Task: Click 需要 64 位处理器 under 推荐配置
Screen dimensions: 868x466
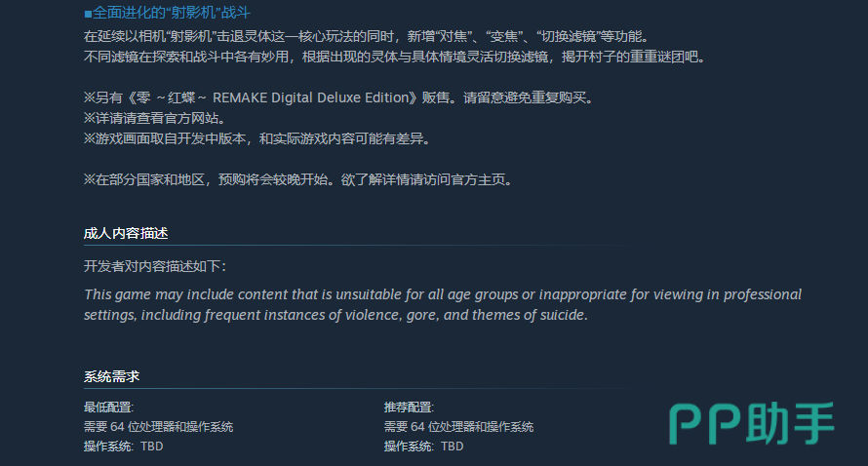Action: point(458,427)
